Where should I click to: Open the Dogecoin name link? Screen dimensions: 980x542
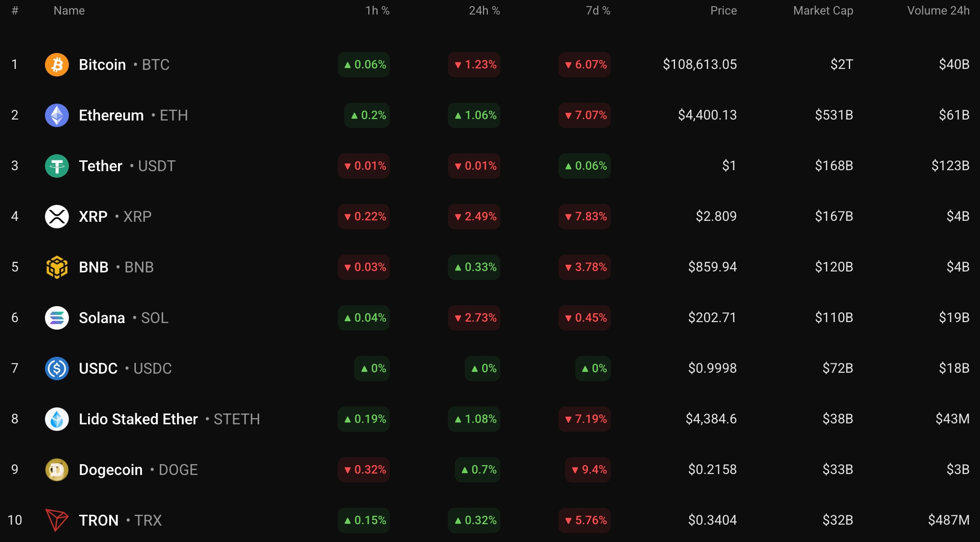click(111, 470)
